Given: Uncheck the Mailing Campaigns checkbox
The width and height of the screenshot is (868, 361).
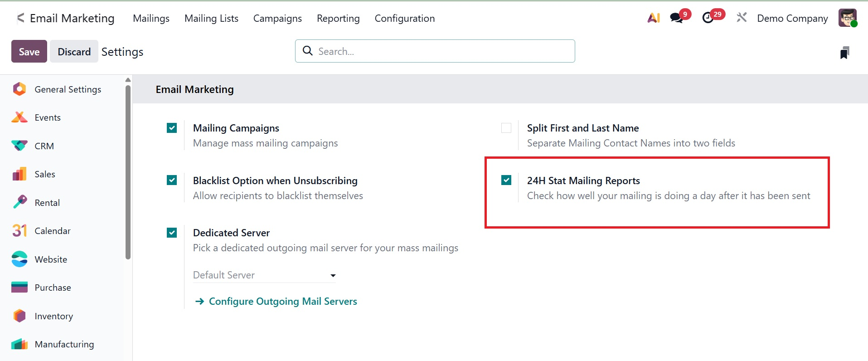Looking at the screenshot, I should 172,128.
